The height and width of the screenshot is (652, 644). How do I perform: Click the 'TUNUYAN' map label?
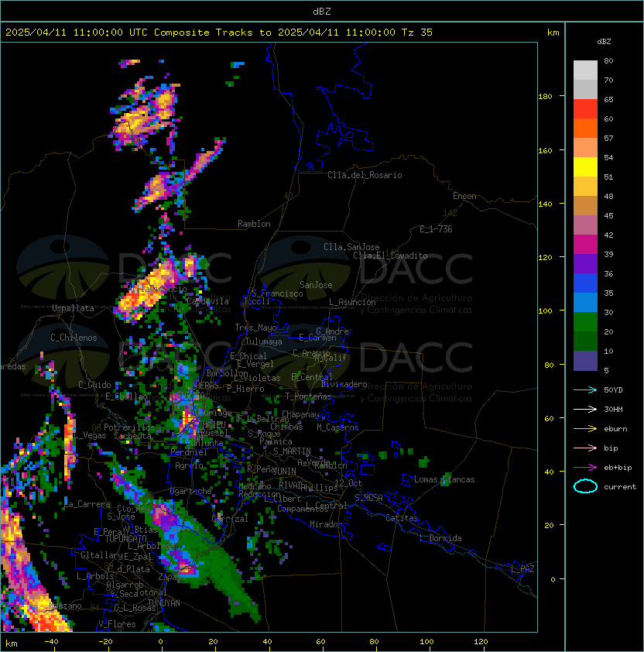[164, 603]
